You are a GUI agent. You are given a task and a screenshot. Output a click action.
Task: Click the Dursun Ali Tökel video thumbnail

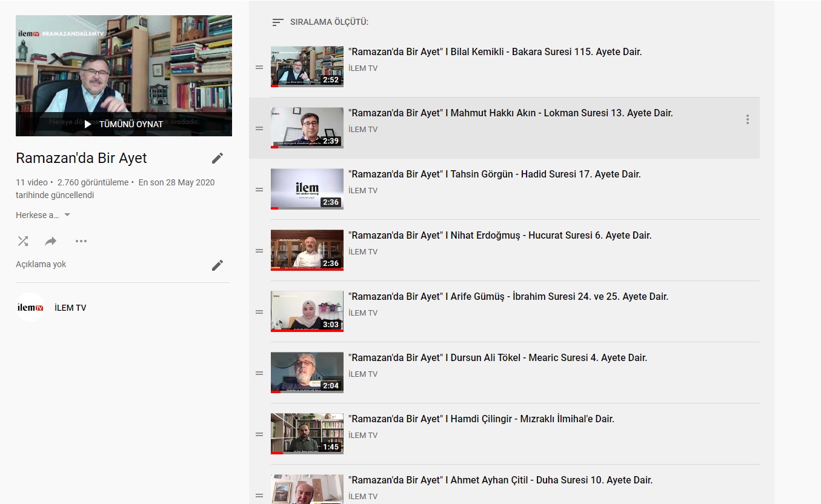[307, 373]
